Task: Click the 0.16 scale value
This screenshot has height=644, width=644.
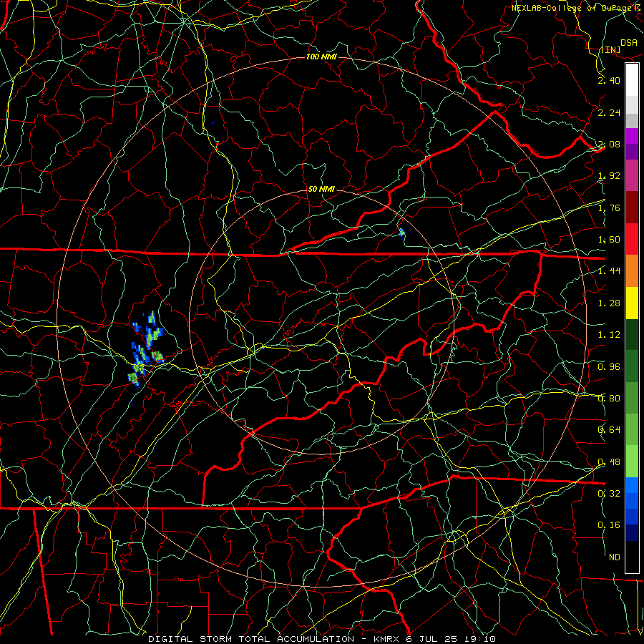Action: click(609, 526)
